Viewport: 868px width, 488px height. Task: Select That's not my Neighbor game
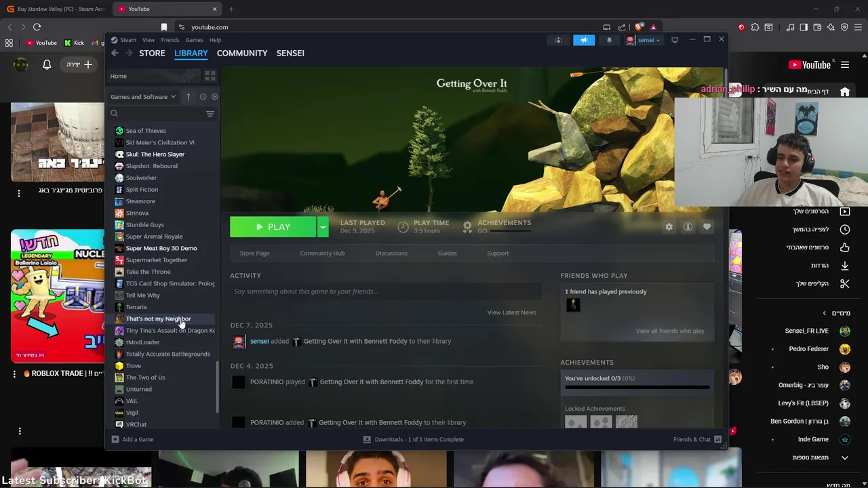pos(164,319)
